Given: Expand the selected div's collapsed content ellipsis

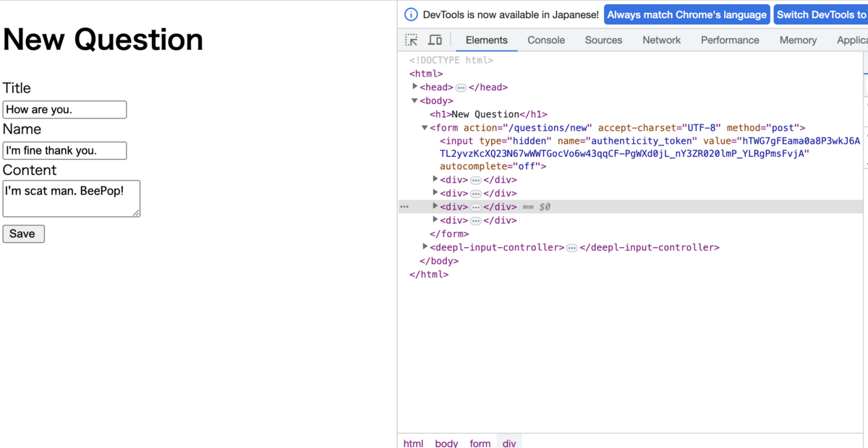Looking at the screenshot, I should click(x=475, y=207).
